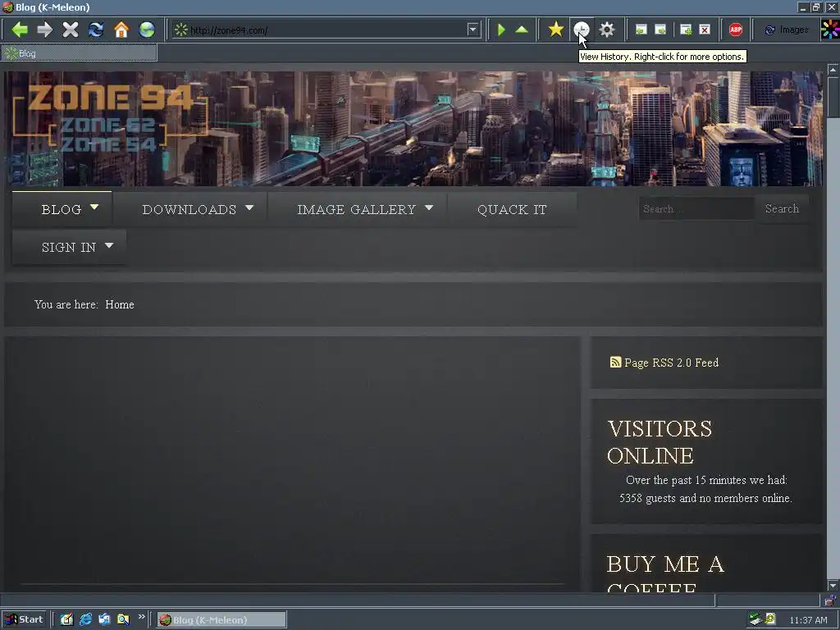Open the QUACK IT menu item
This screenshot has width=840, height=630.
(512, 209)
